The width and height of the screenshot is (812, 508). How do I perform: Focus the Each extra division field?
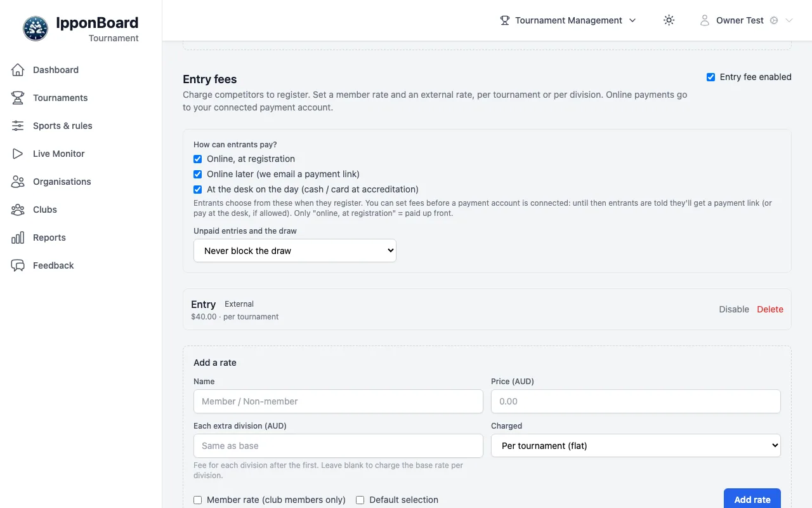tap(338, 446)
